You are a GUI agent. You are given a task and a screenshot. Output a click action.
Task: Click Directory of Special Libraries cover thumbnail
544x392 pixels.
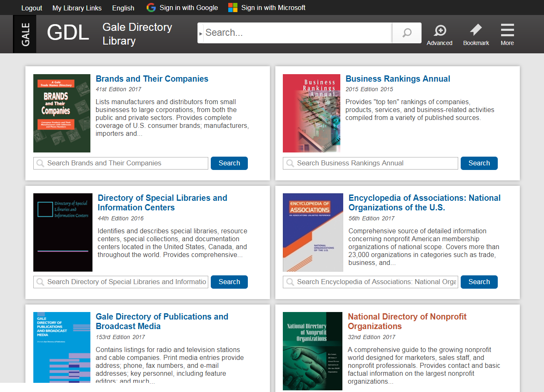pos(63,232)
